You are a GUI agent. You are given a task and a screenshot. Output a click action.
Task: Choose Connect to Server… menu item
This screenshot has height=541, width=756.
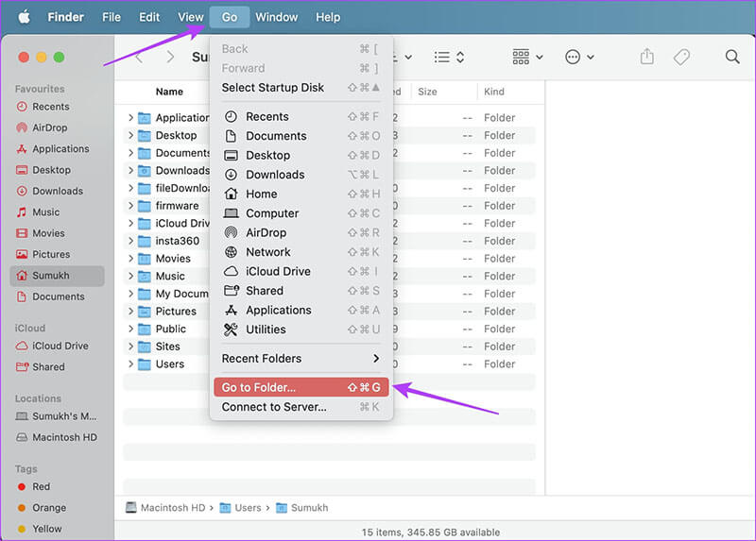click(301, 407)
